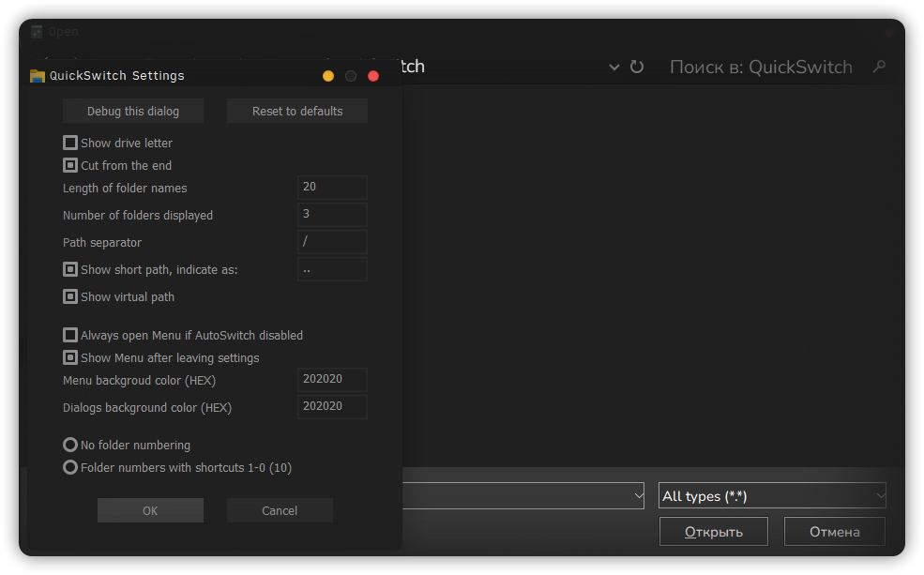924x575 pixels.
Task: Toggle Show Menu after leaving settings
Action: [x=70, y=358]
